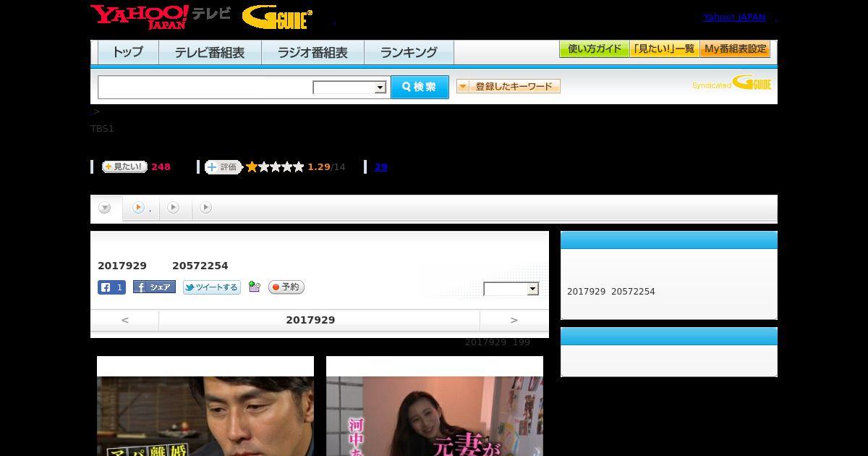Viewport: 868px width, 456px height.
Task: Click the bold 2017929 20572254 broadcast time
Action: pos(163,266)
